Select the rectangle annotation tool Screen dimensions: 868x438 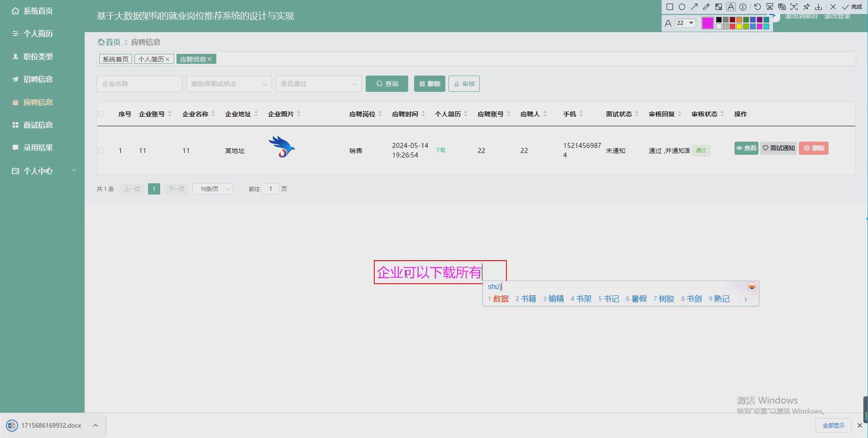pos(670,7)
